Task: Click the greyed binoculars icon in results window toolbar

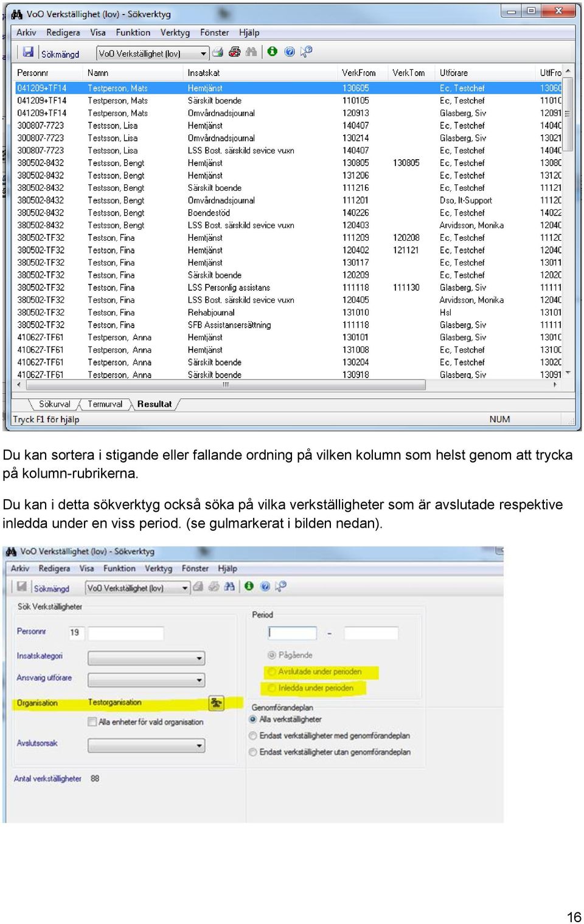Action: point(251,52)
